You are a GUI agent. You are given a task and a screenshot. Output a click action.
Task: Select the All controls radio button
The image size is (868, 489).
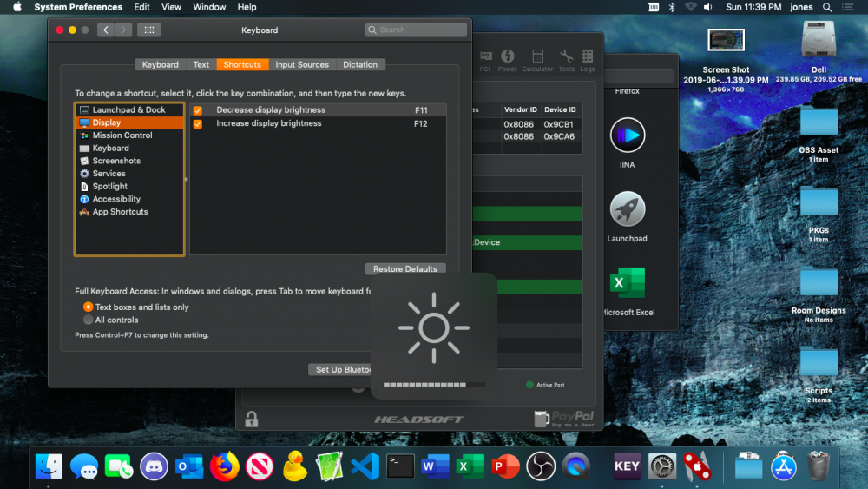(88, 320)
